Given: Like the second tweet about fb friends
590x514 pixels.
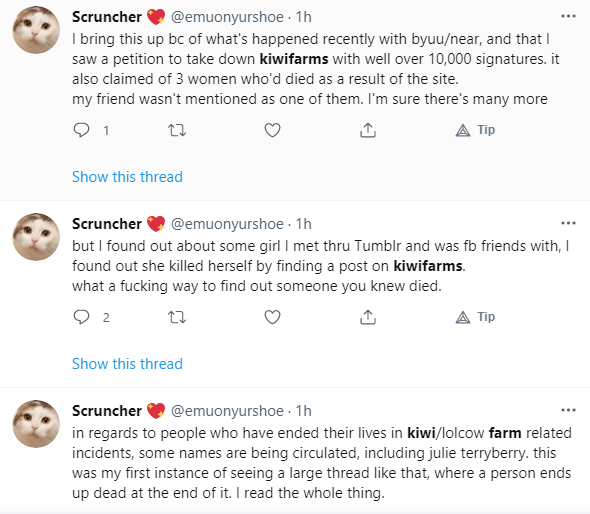Looking at the screenshot, I should tap(272, 317).
